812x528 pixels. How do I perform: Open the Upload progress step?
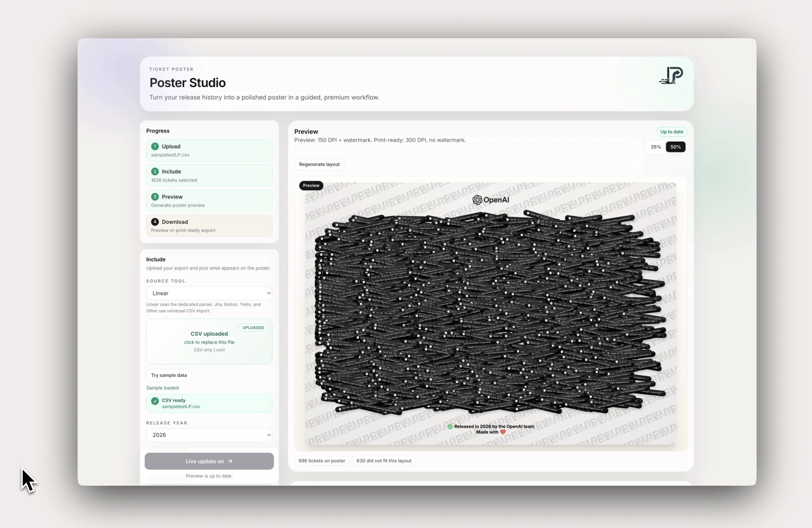[209, 150]
